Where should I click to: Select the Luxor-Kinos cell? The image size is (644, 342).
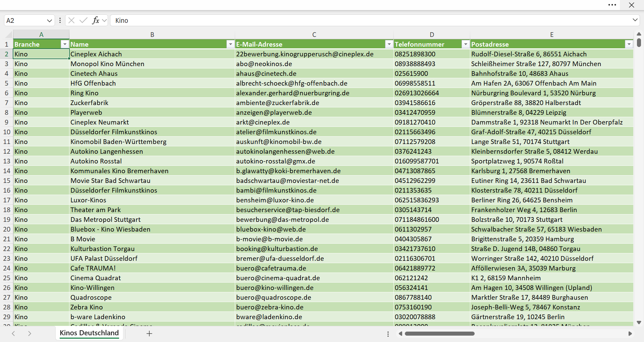click(x=152, y=200)
